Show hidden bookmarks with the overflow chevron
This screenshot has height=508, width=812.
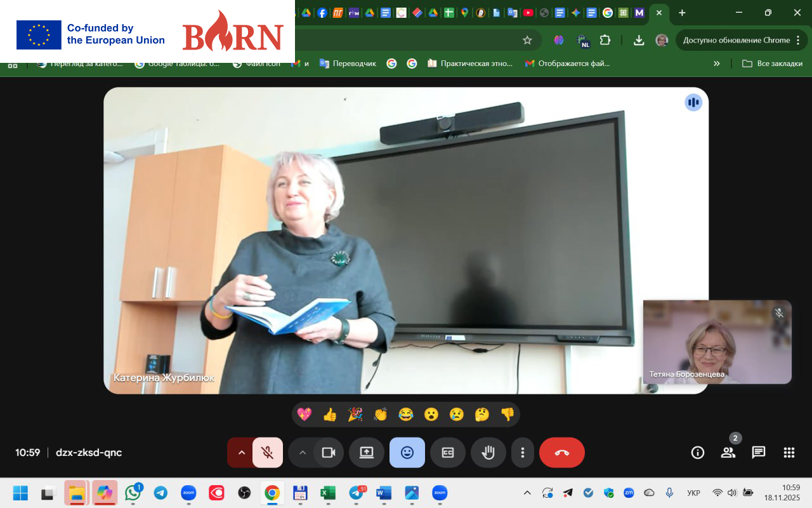[x=716, y=63]
